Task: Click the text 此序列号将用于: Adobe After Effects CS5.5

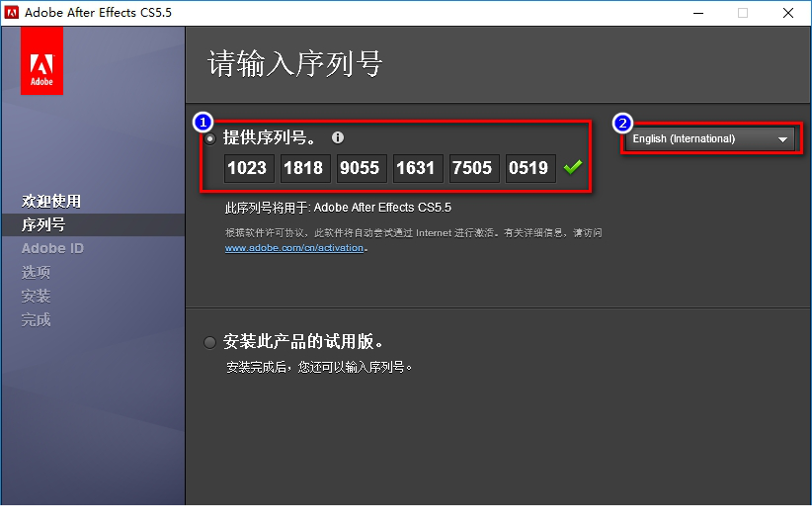Action: pyautogui.click(x=338, y=208)
